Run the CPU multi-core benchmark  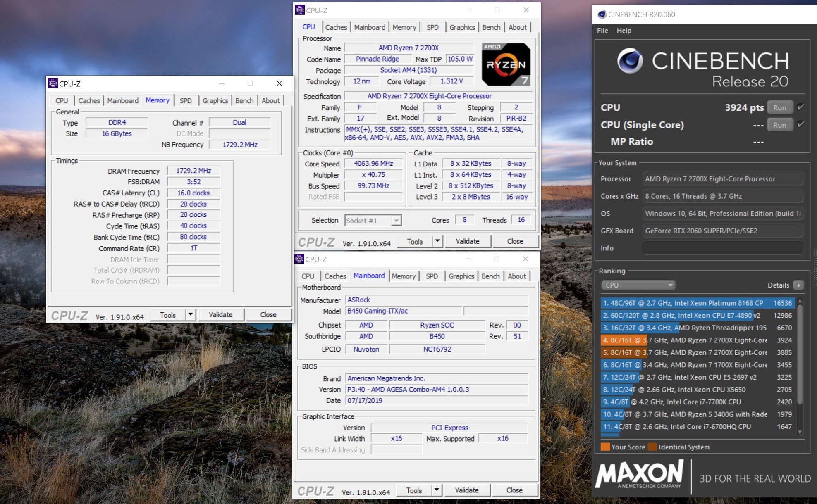[779, 107]
